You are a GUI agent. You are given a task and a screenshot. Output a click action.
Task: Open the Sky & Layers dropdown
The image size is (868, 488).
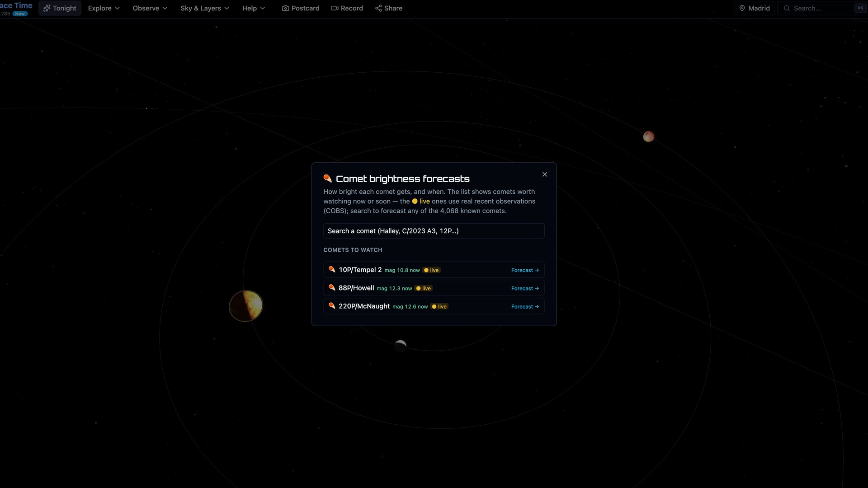pyautogui.click(x=204, y=8)
